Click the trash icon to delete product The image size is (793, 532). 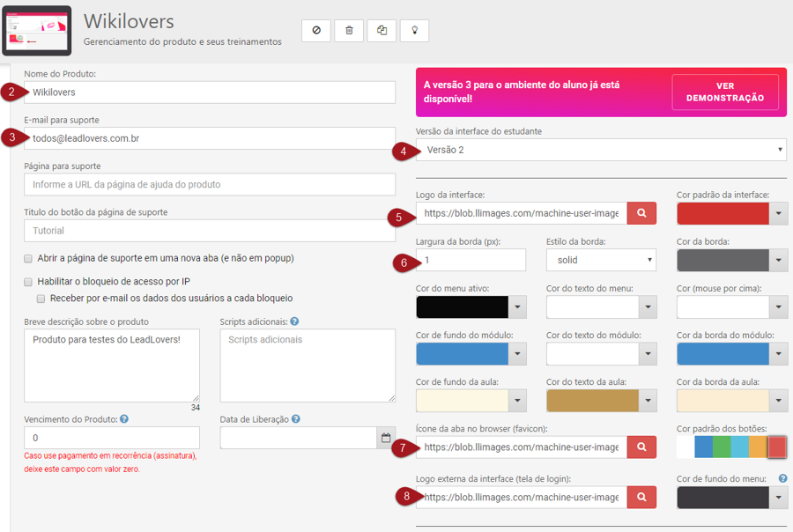[349, 30]
